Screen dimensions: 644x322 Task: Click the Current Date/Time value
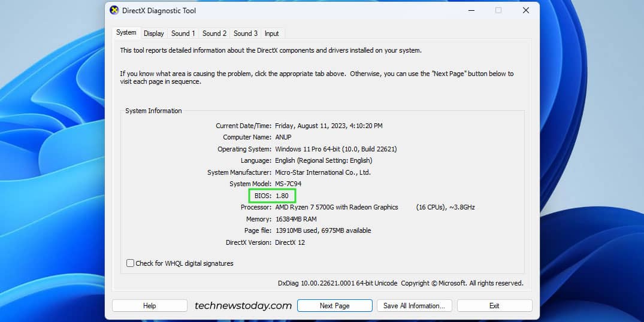(328, 126)
